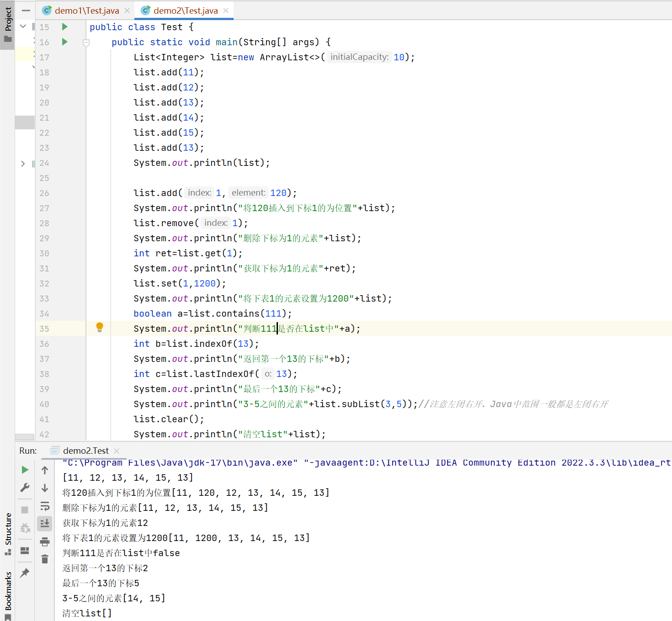Image resolution: width=672 pixels, height=621 pixels.
Task: Click line number 41 in gutter
Action: point(44,419)
